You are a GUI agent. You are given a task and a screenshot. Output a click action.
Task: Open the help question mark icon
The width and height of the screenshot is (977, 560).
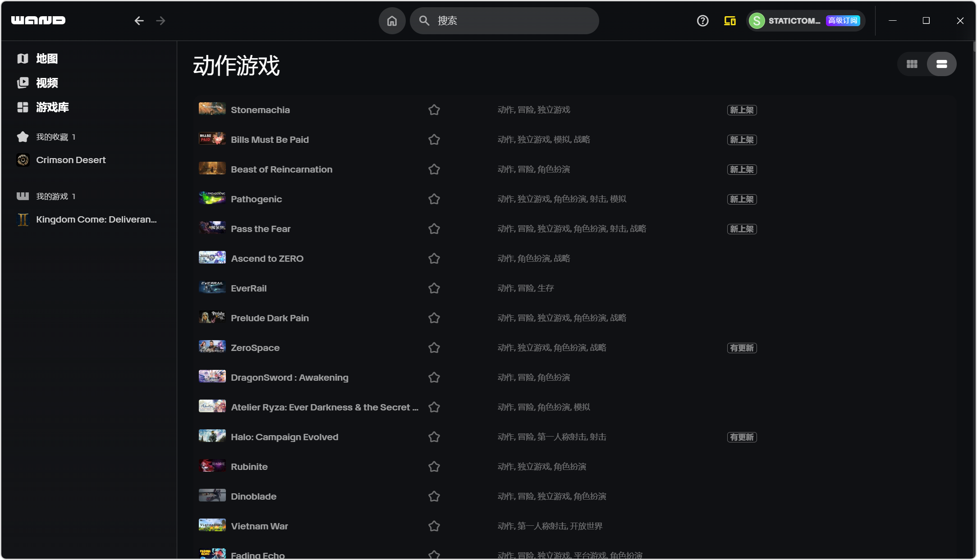click(x=702, y=21)
